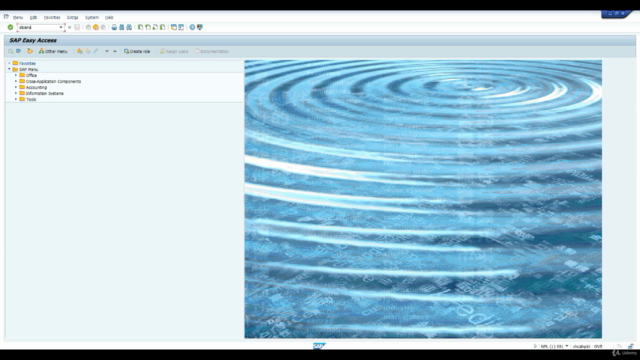Click the green Enter checkmark icon
This screenshot has width=640, height=360.
coord(10,27)
